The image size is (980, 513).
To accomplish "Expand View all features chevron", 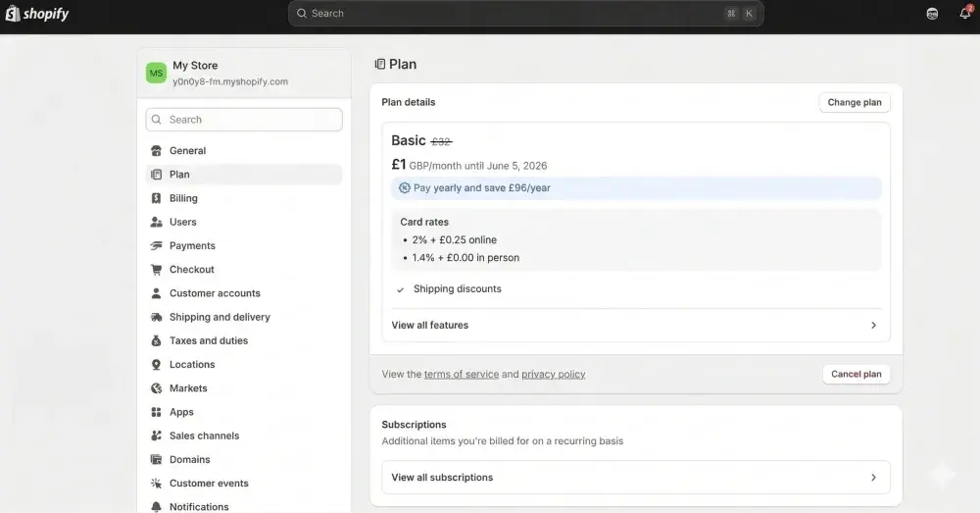I will 873,326.
